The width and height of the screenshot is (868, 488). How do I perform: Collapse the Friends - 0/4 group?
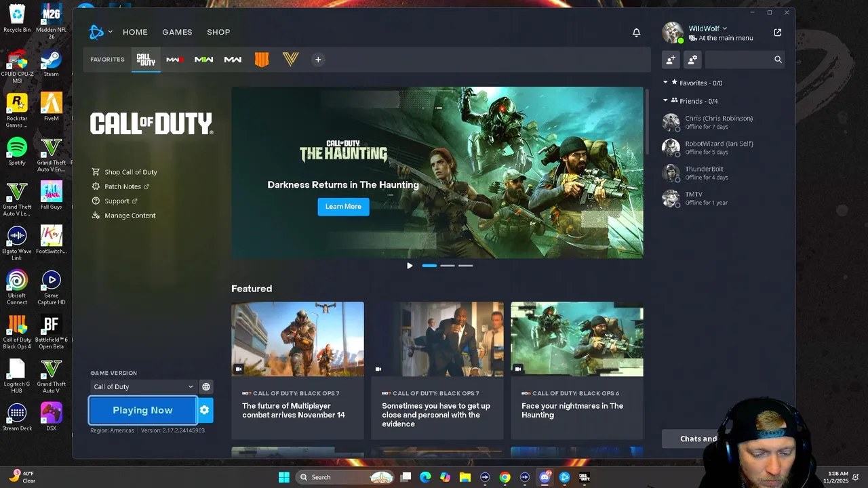pyautogui.click(x=665, y=101)
